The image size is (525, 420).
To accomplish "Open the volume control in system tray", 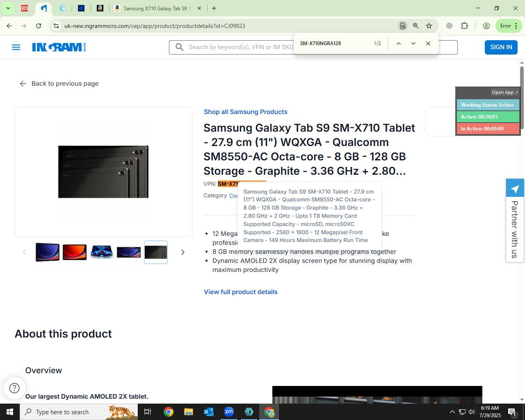I will [x=472, y=412].
